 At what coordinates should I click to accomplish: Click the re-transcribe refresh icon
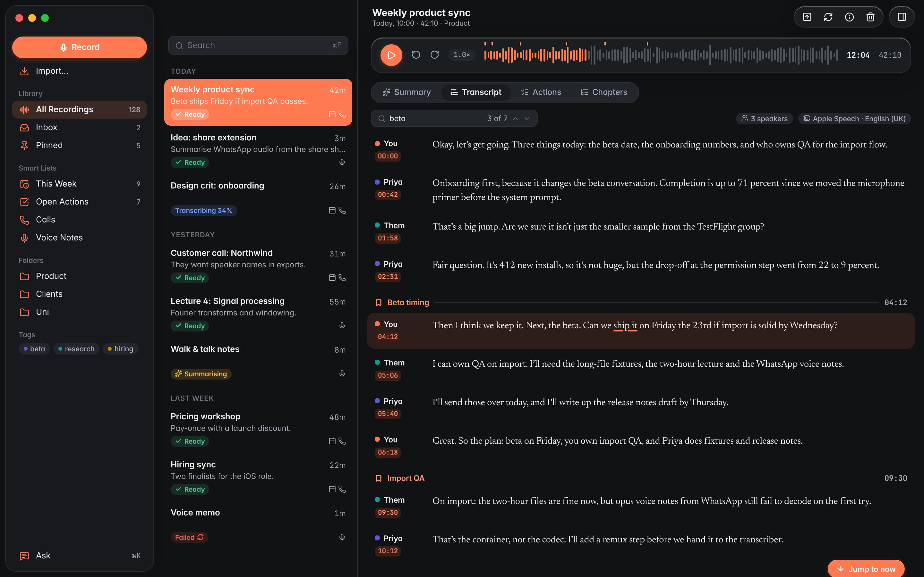click(x=828, y=17)
